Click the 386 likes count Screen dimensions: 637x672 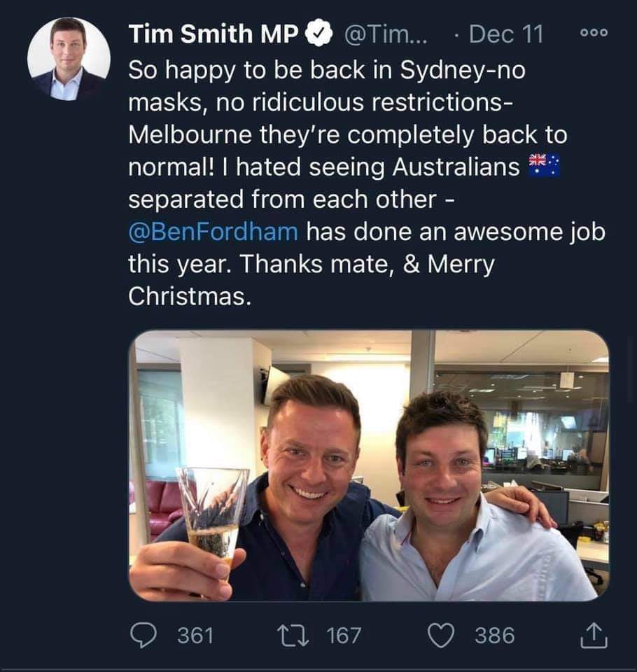pyautogui.click(x=494, y=635)
